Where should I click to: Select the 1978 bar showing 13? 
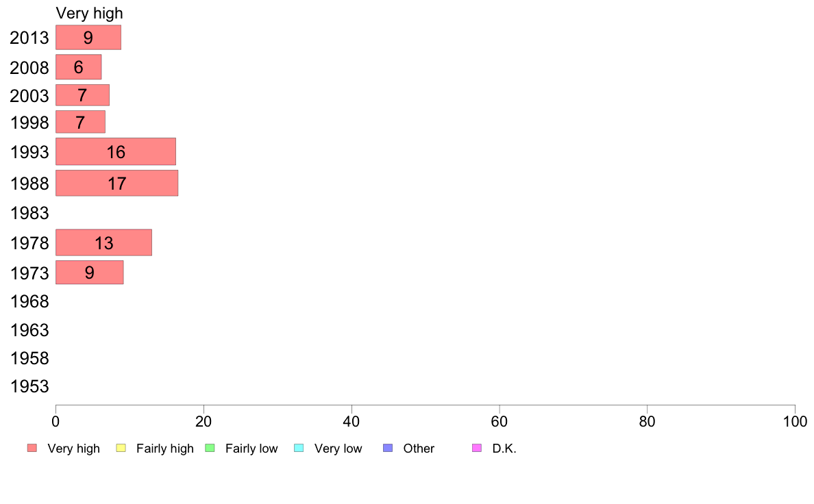104,242
